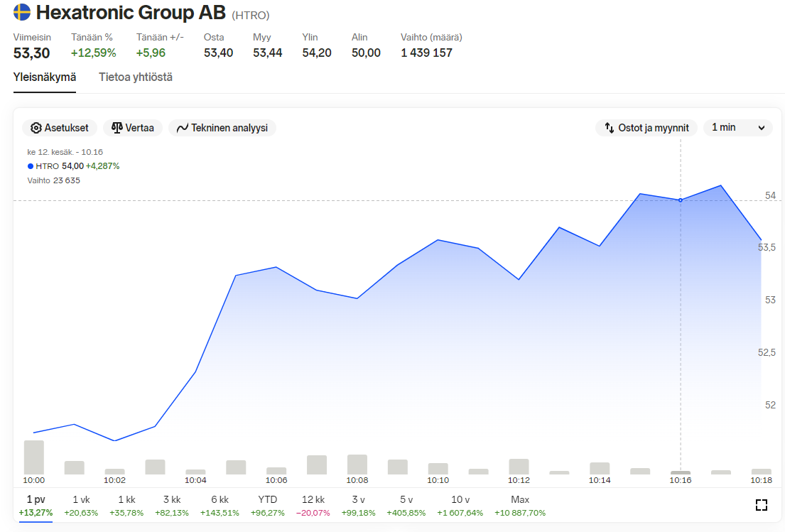Open the 1 min interval dropdown
Viewport: 785px width, 532px height.
(738, 128)
